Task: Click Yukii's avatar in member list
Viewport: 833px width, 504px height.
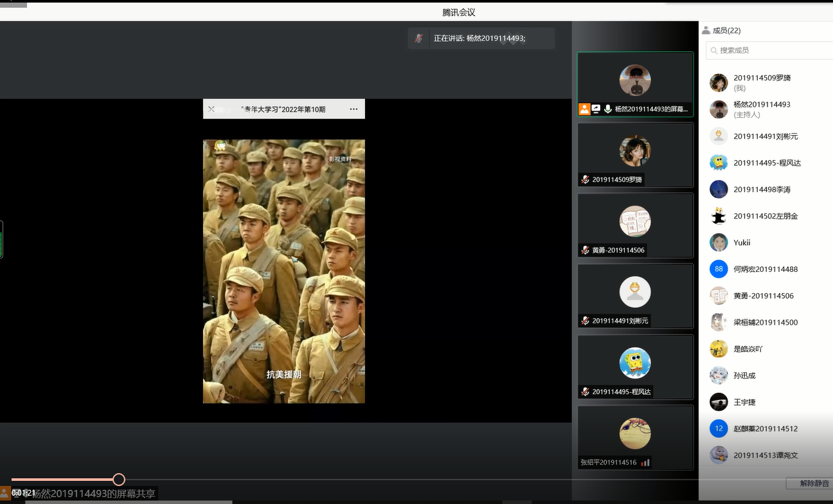Action: 719,242
